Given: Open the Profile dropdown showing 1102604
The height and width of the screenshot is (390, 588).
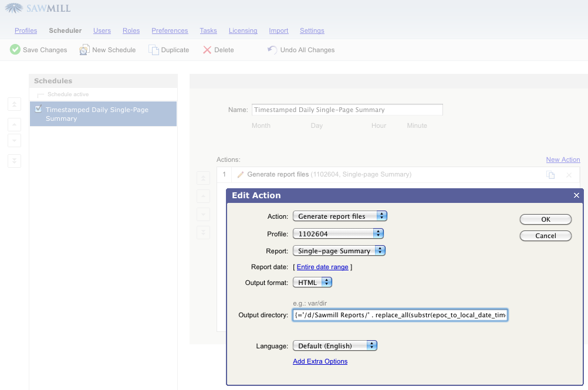Looking at the screenshot, I should 338,233.
